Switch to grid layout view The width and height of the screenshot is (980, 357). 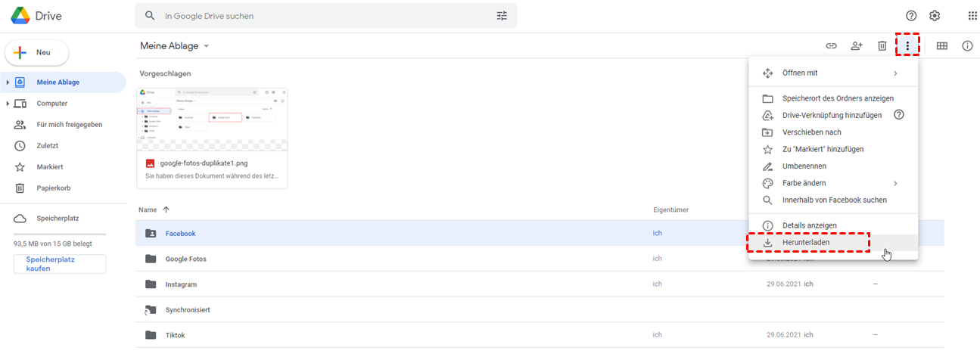(x=942, y=46)
